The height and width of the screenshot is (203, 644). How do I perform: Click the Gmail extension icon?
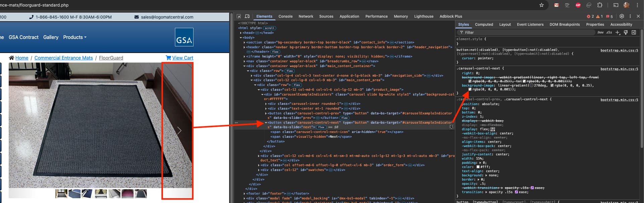click(x=556, y=5)
